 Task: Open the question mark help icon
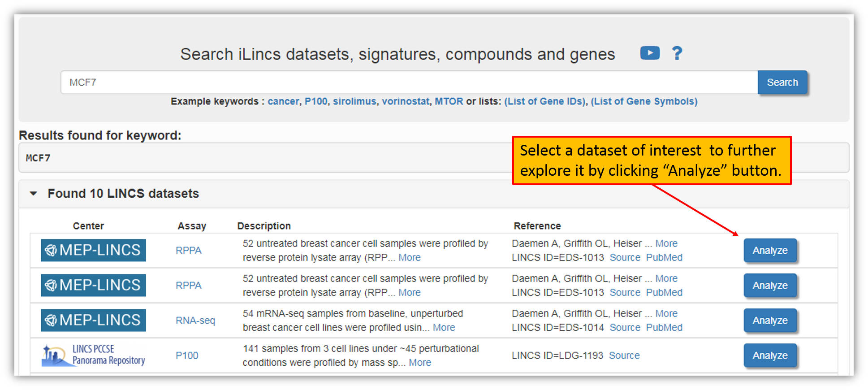point(677,53)
